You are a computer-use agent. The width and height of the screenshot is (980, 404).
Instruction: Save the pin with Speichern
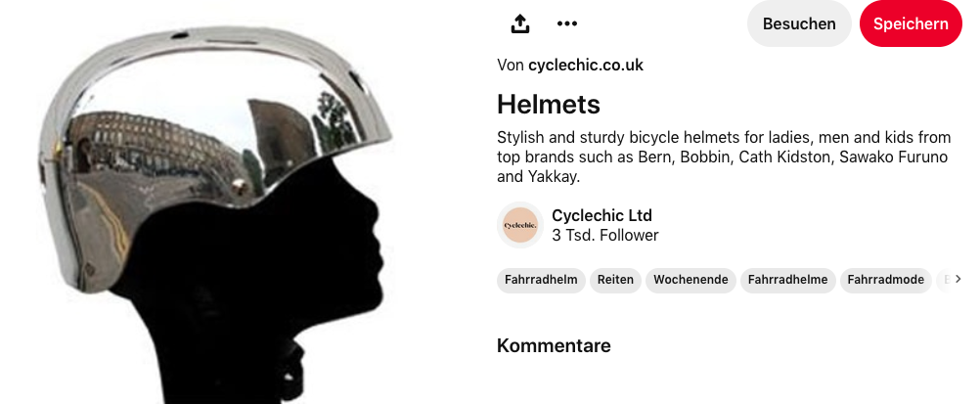click(x=910, y=23)
